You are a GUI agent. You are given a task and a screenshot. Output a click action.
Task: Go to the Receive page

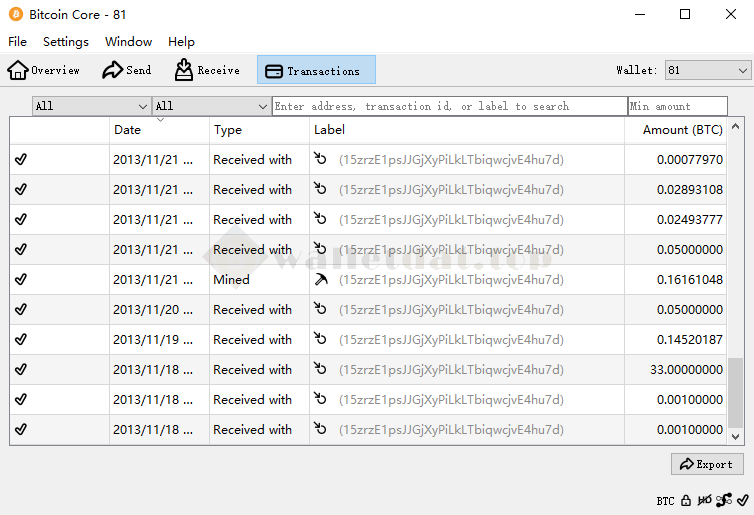click(x=207, y=70)
